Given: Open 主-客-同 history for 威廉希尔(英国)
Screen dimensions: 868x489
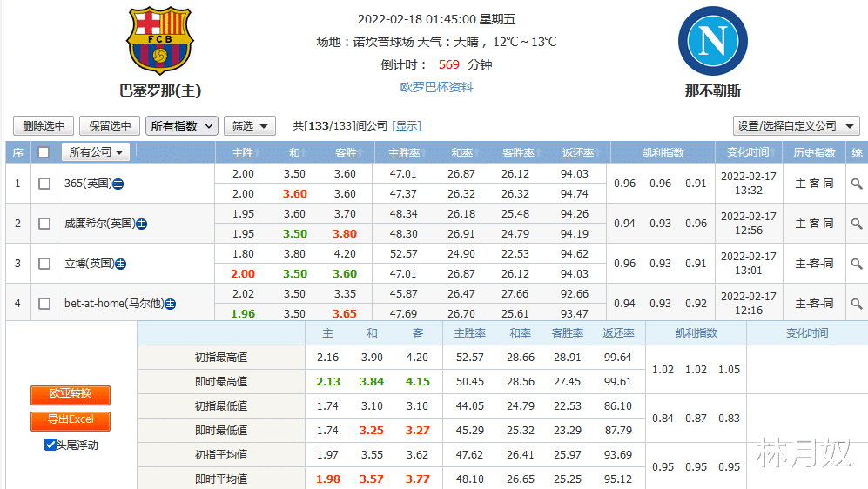Looking at the screenshot, I should [814, 224].
